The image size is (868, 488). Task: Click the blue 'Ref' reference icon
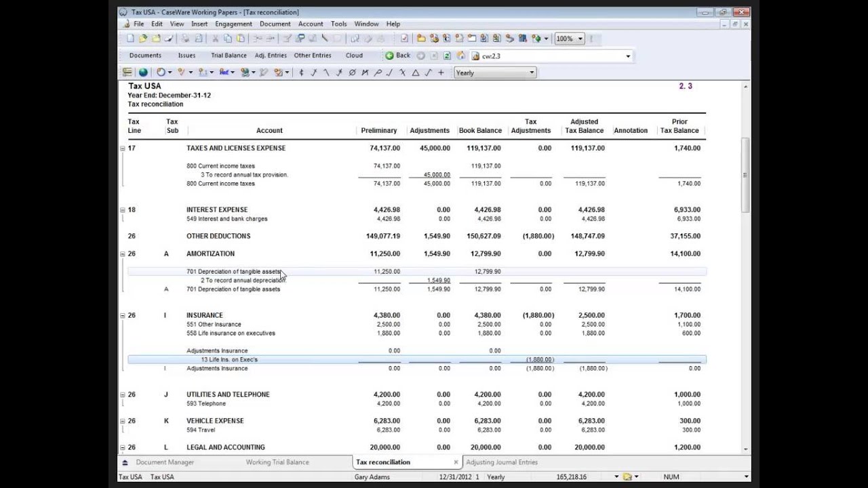[x=223, y=73]
